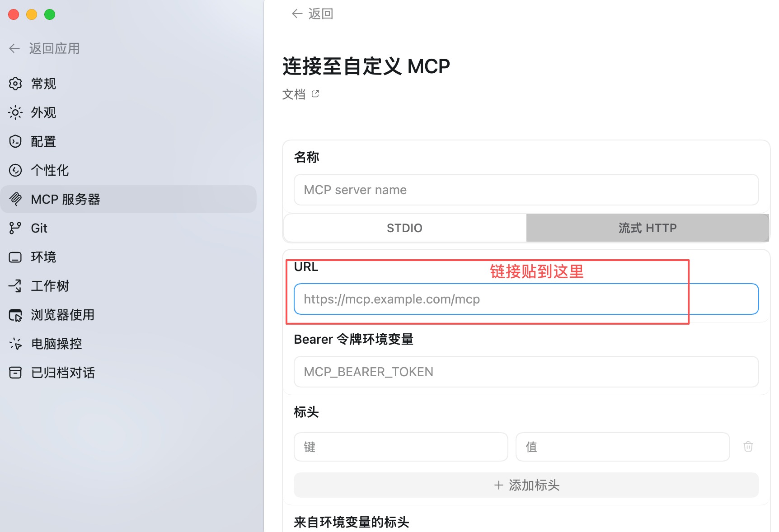Click the 环境 sidebar icon
Screen dimensions: 779x532
[x=15, y=257]
